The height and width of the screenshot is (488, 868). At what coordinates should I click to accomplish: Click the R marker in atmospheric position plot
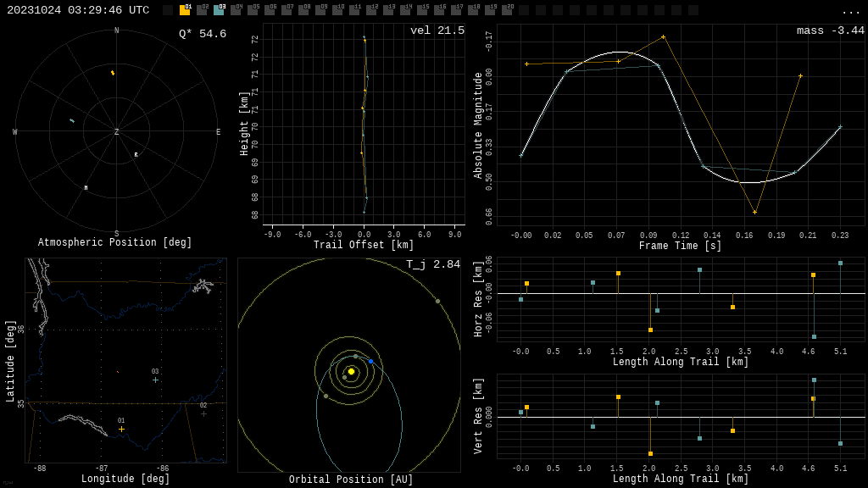[136, 155]
